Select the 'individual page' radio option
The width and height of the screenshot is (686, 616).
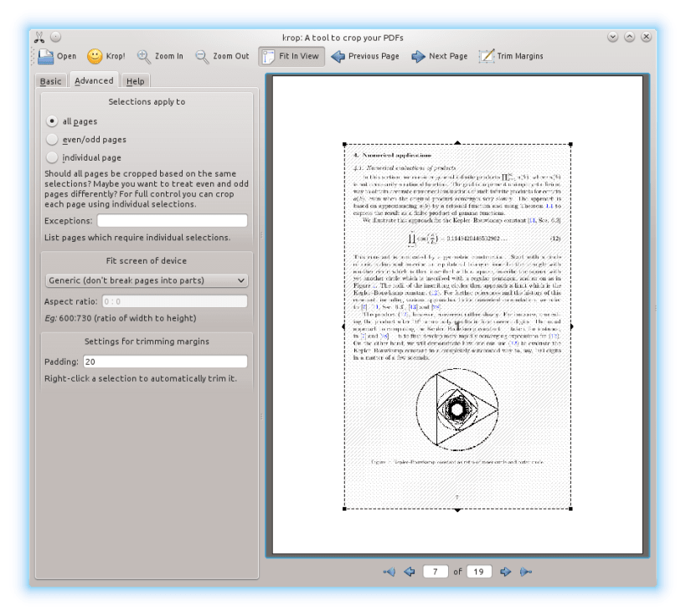84,157
